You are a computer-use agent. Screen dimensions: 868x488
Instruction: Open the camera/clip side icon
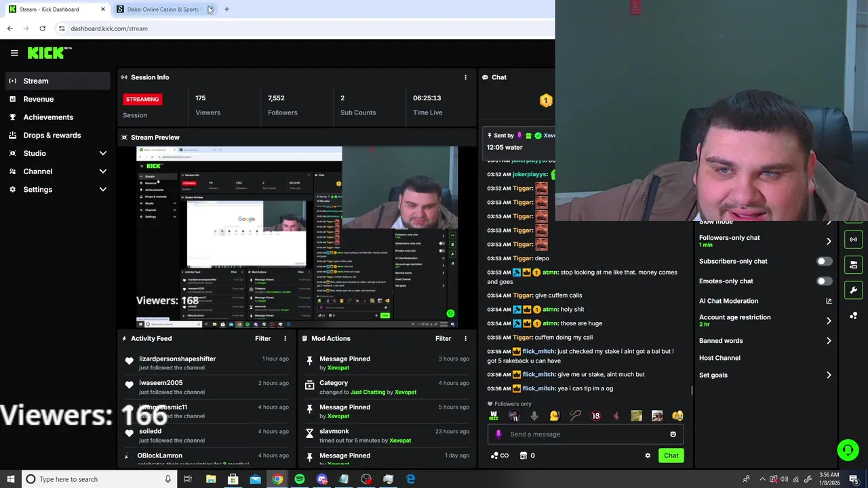[853, 264]
